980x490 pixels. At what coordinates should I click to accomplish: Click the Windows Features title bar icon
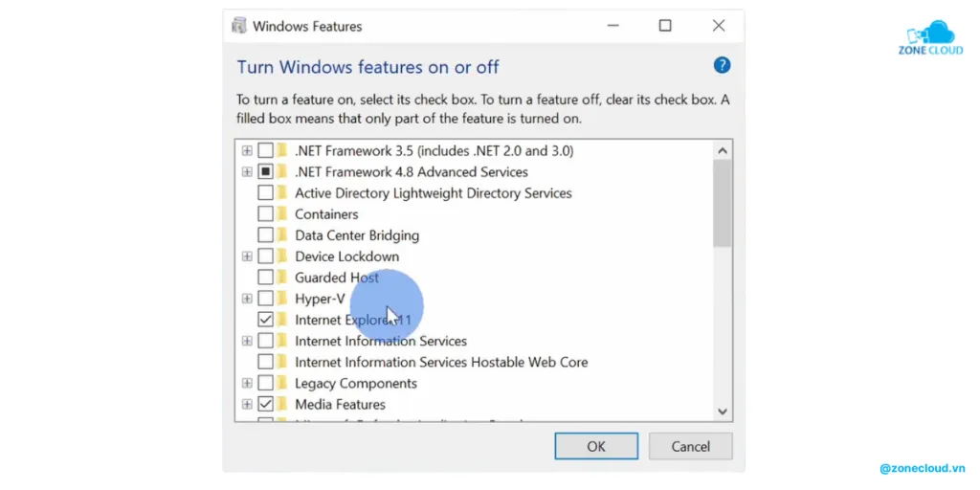tap(238, 26)
